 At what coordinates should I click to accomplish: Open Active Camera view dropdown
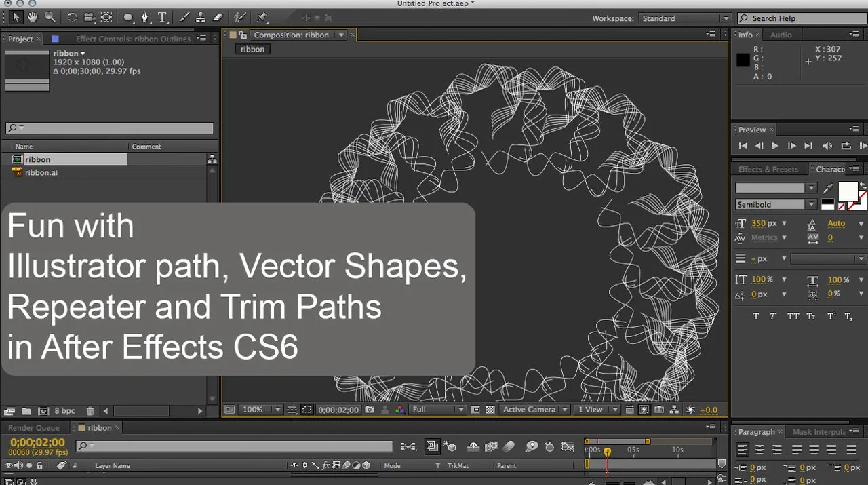[x=534, y=410]
